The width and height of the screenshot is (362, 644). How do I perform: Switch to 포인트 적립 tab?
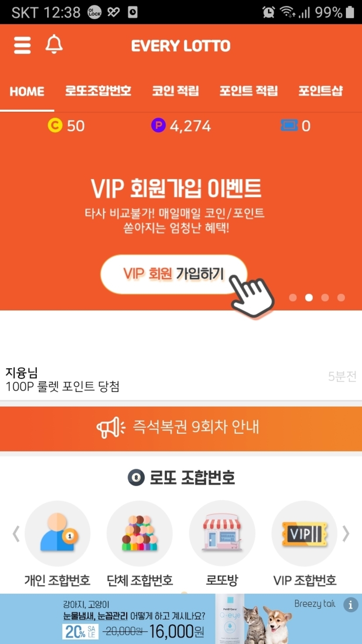[249, 91]
